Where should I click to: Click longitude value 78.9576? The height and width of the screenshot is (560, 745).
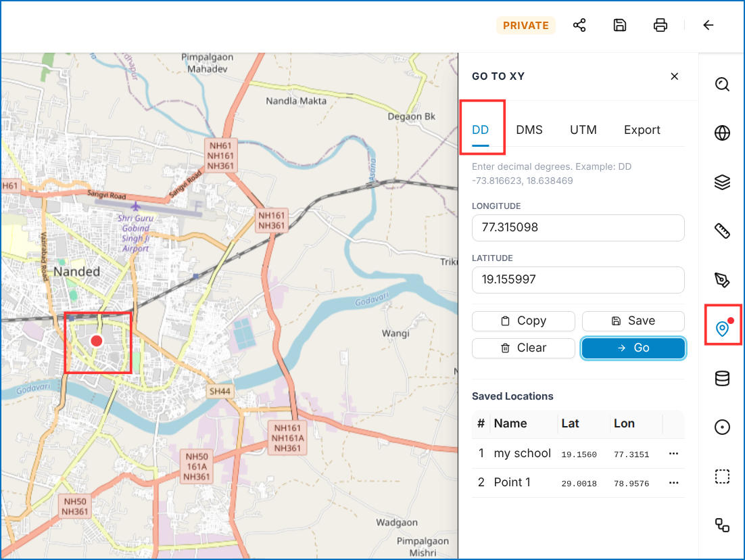coord(631,484)
